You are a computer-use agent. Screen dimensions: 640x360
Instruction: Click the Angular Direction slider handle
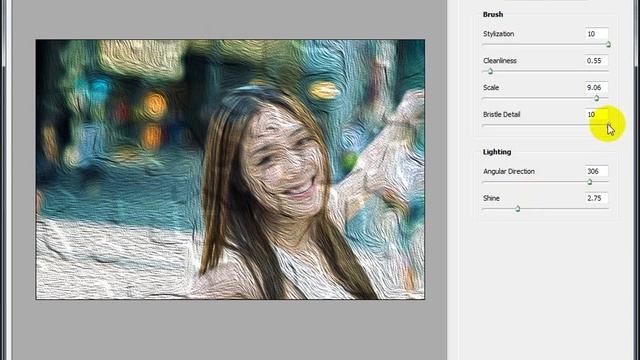coord(589,182)
